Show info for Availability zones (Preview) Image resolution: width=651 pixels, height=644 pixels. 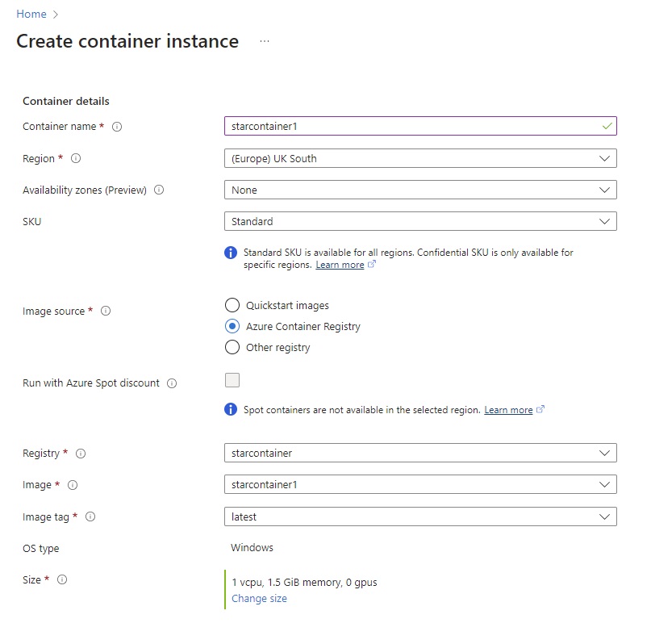click(x=159, y=190)
